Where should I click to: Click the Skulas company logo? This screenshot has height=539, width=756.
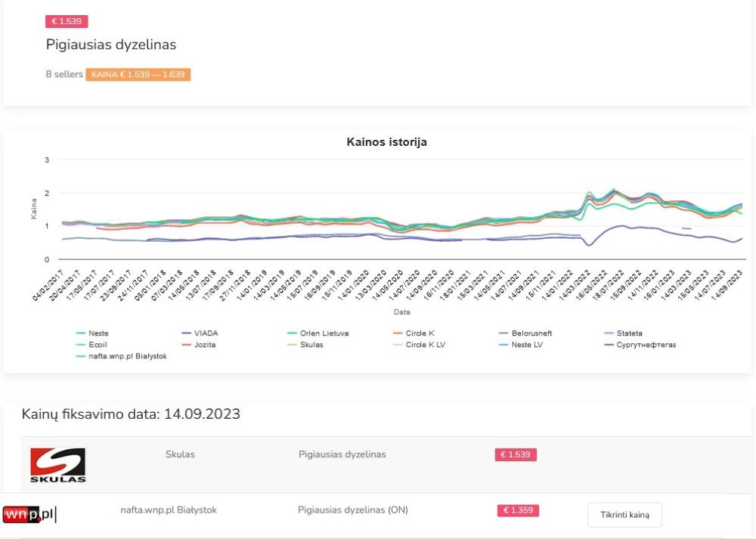tap(57, 465)
